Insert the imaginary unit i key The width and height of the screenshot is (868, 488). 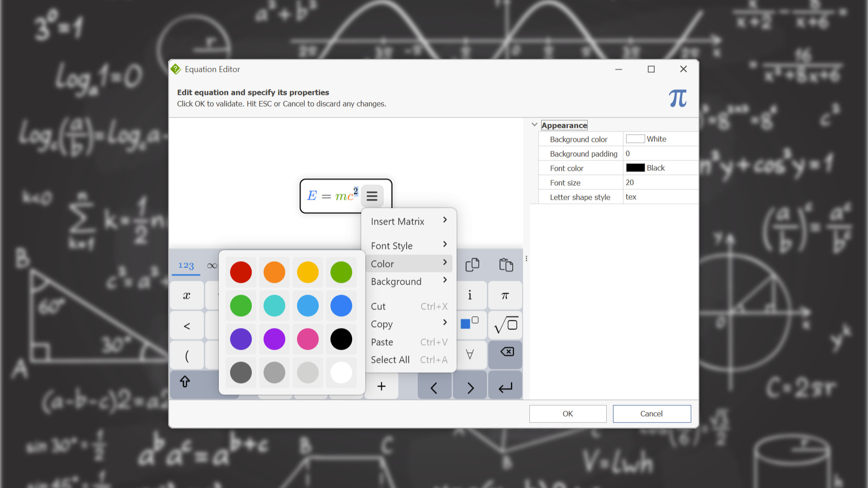pos(470,296)
